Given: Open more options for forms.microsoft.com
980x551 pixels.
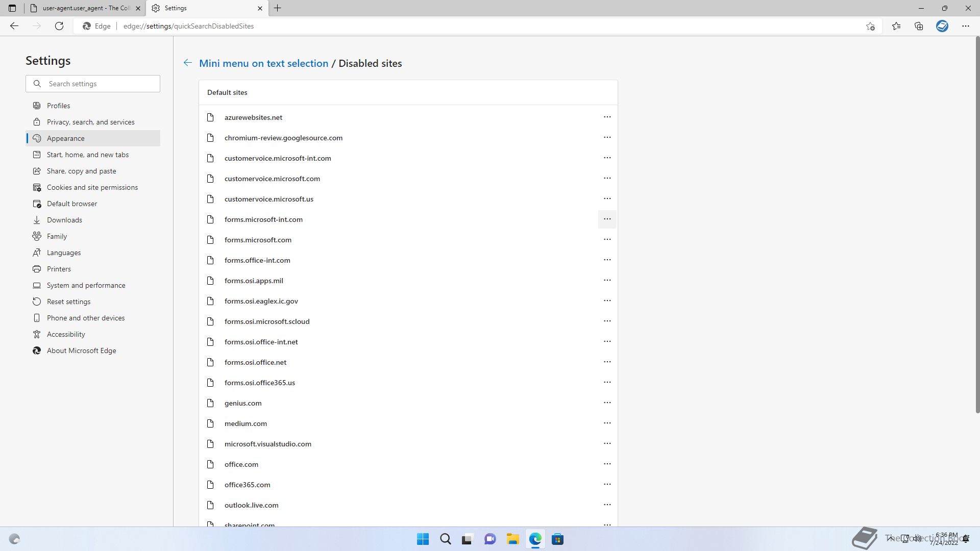Looking at the screenshot, I should pyautogui.click(x=607, y=239).
